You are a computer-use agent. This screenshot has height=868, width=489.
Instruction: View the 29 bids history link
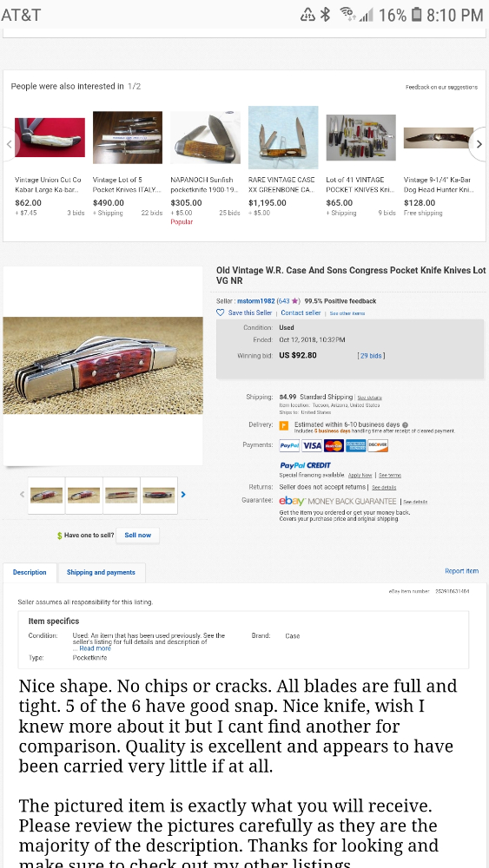click(371, 355)
